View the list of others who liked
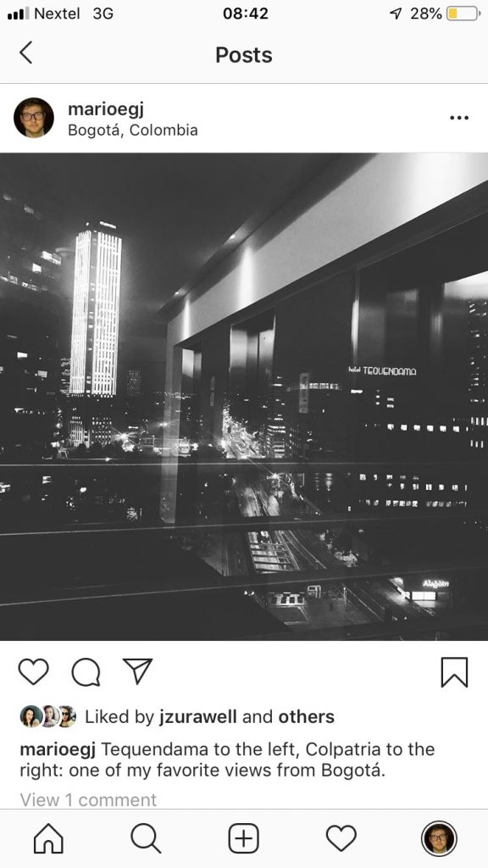Viewport: 488px width, 868px height. [306, 717]
